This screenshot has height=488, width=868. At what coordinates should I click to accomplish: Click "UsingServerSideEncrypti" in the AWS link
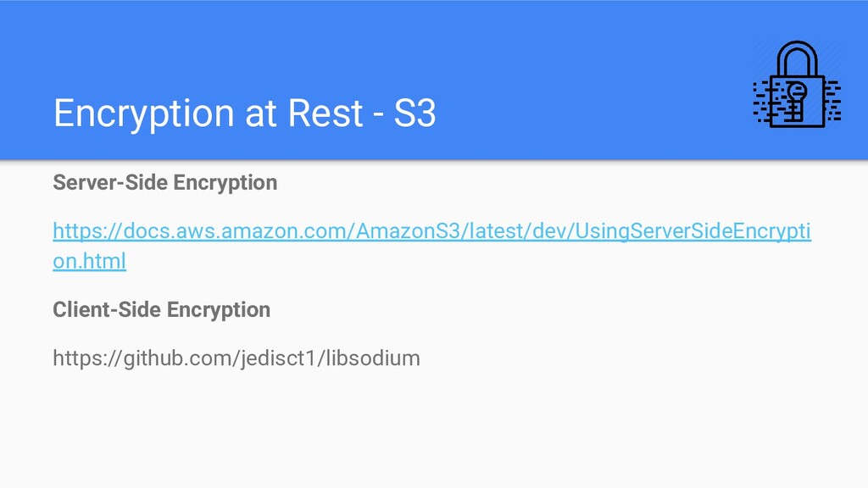tap(693, 231)
